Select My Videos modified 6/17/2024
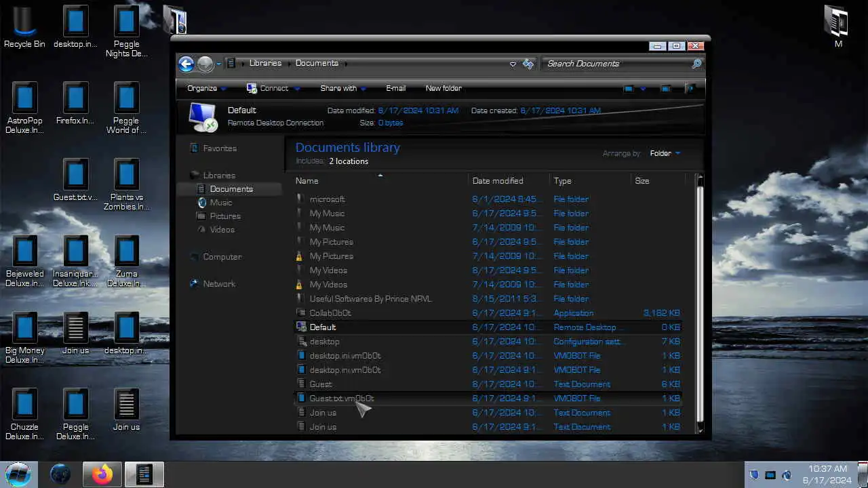Viewport: 868px width, 488px height. [x=488, y=270]
